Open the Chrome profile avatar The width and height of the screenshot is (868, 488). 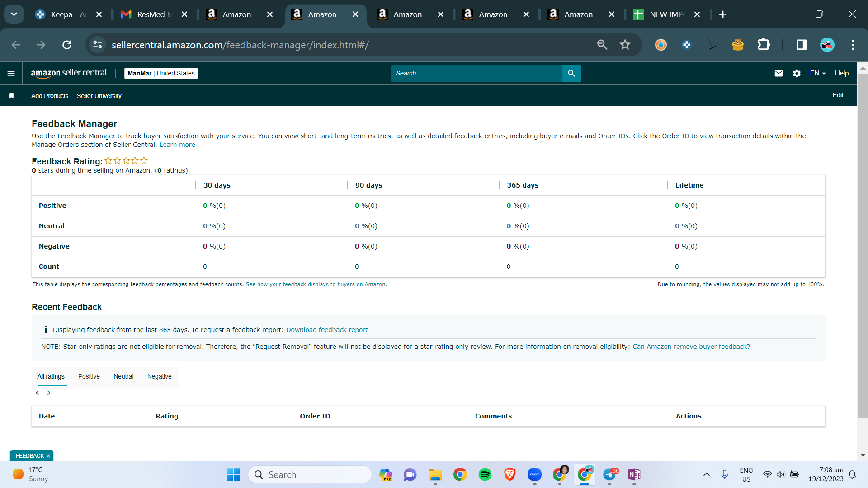click(x=827, y=45)
